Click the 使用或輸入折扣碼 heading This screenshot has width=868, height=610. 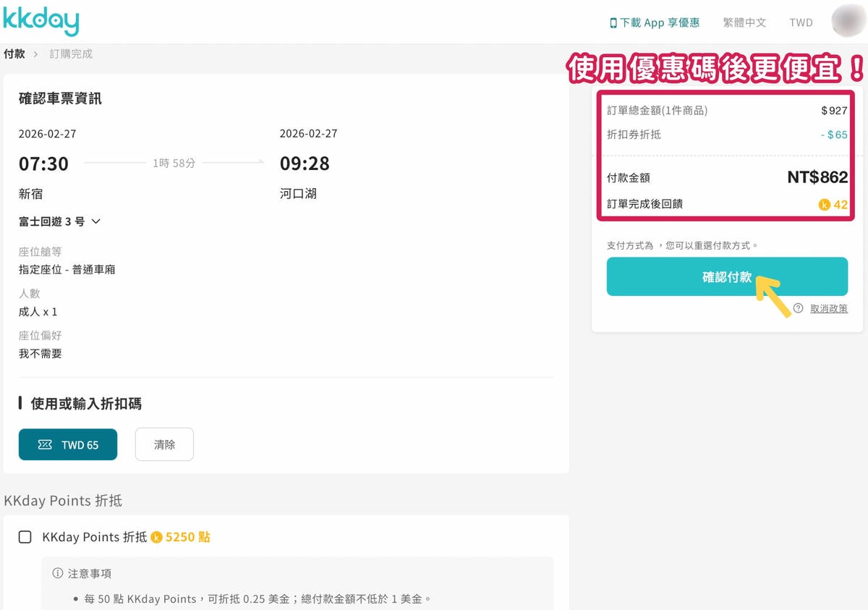tap(86, 404)
